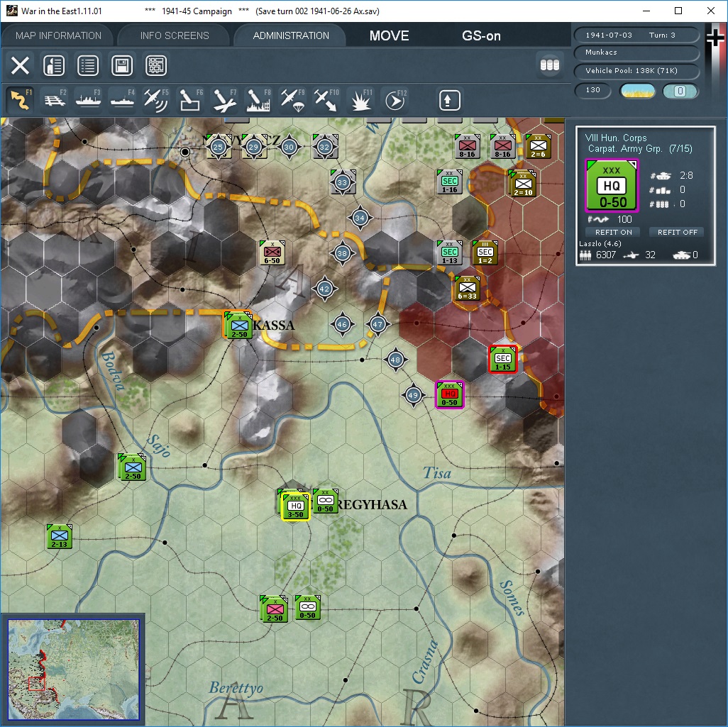Select the F1 Move mode icon

pyautogui.click(x=21, y=100)
